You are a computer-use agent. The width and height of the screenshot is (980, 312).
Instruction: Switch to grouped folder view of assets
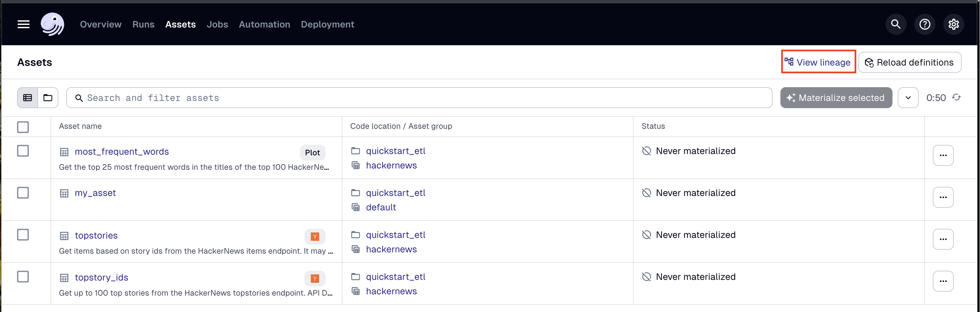point(48,98)
